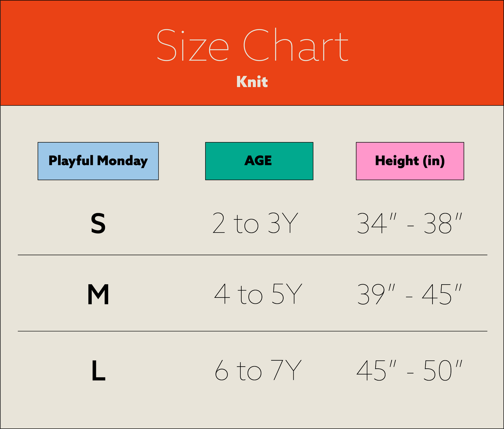Click the size "L" label
The height and width of the screenshot is (429, 504).
98,371
